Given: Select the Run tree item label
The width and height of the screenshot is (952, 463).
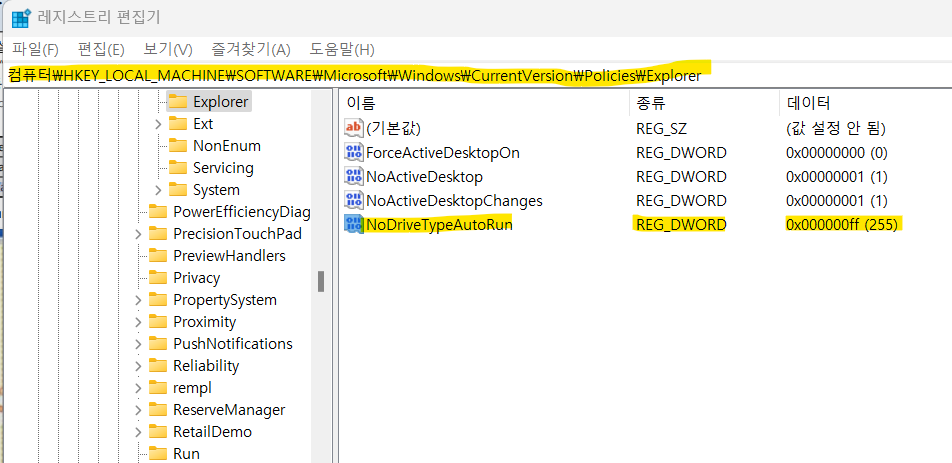Looking at the screenshot, I should tap(186, 453).
